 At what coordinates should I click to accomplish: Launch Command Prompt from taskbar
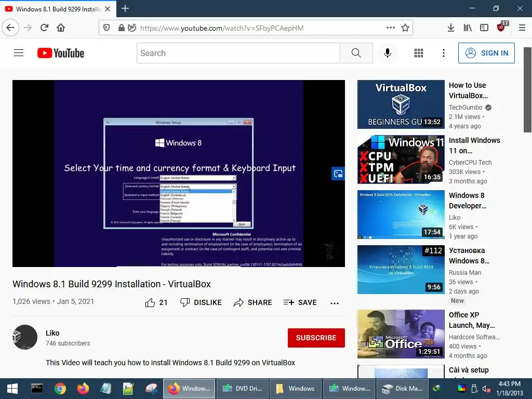click(37, 389)
